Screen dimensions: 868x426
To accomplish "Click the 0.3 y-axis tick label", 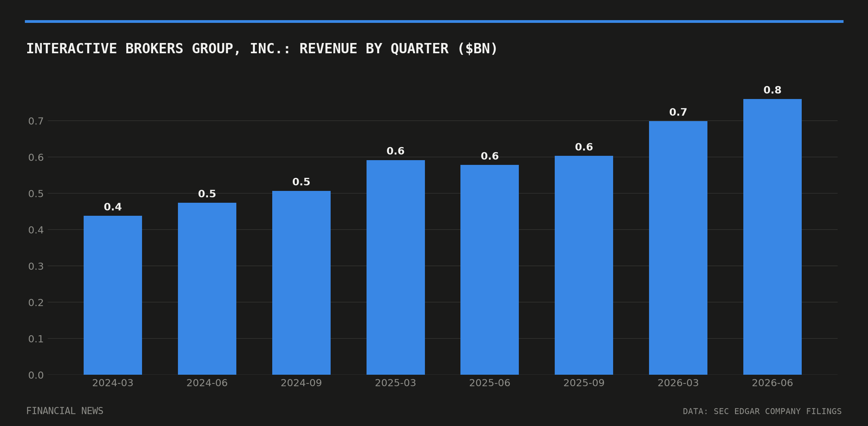I will [x=36, y=266].
